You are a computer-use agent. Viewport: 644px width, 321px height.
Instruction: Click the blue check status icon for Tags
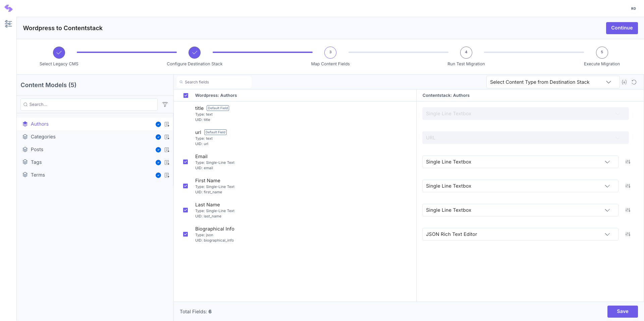[158, 163]
